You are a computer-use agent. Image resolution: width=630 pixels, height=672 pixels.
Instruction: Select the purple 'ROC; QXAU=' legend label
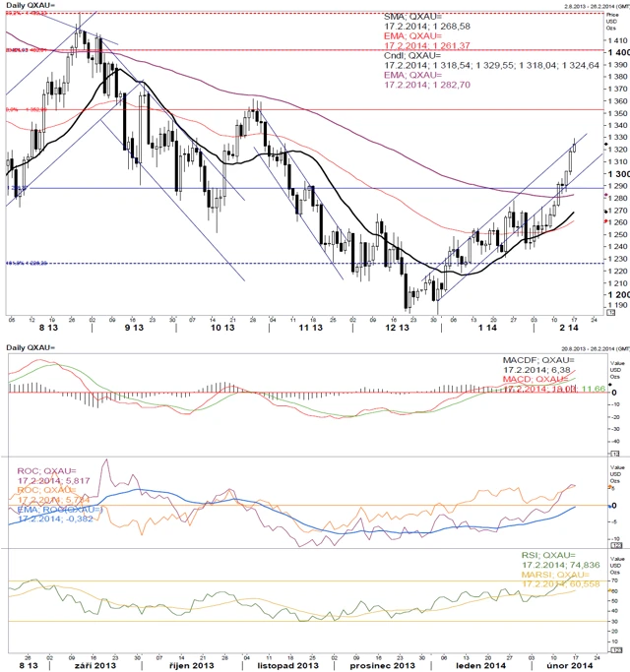coord(46,471)
